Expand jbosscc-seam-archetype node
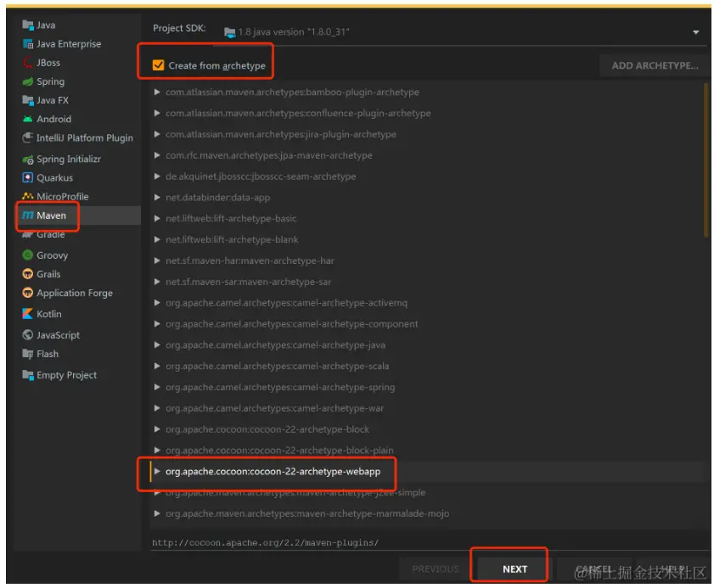Image resolution: width=714 pixels, height=588 pixels. 157,176
